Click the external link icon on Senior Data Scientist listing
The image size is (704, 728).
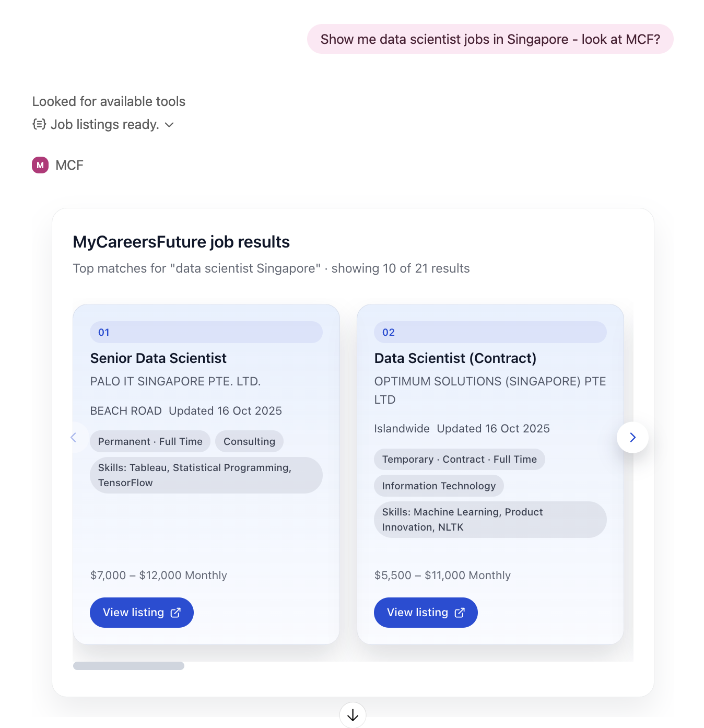[175, 612]
